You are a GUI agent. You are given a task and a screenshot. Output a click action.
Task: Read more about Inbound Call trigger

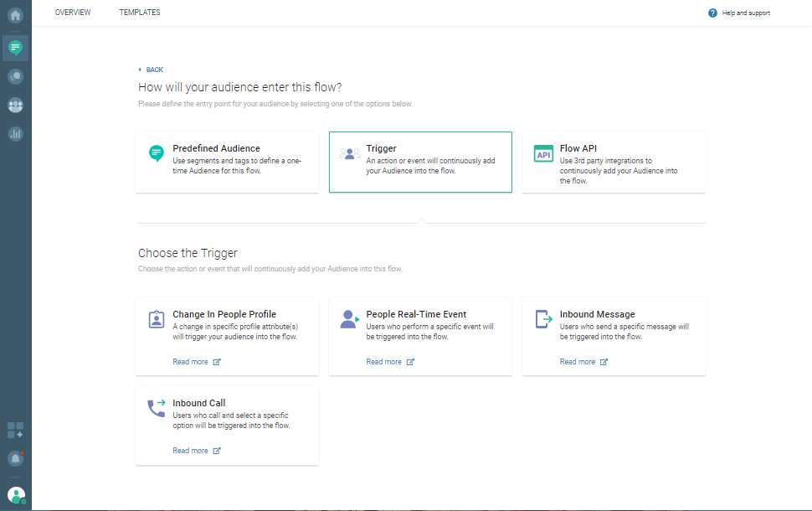(x=190, y=451)
